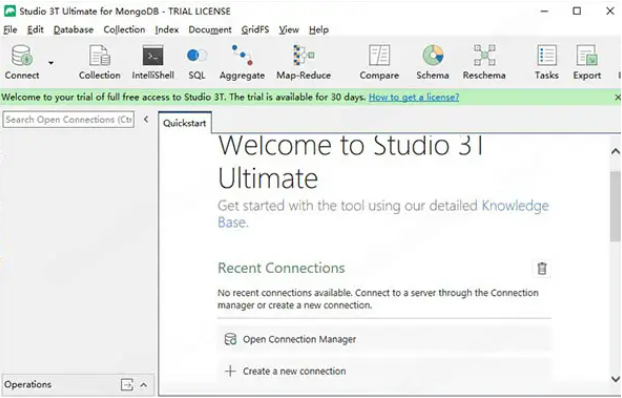Click the Operations panel export icon
Image resolution: width=622 pixels, height=398 pixels.
coord(127,385)
